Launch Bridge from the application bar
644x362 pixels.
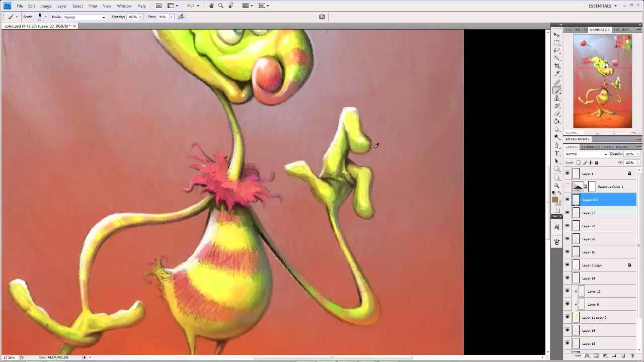(158, 6)
